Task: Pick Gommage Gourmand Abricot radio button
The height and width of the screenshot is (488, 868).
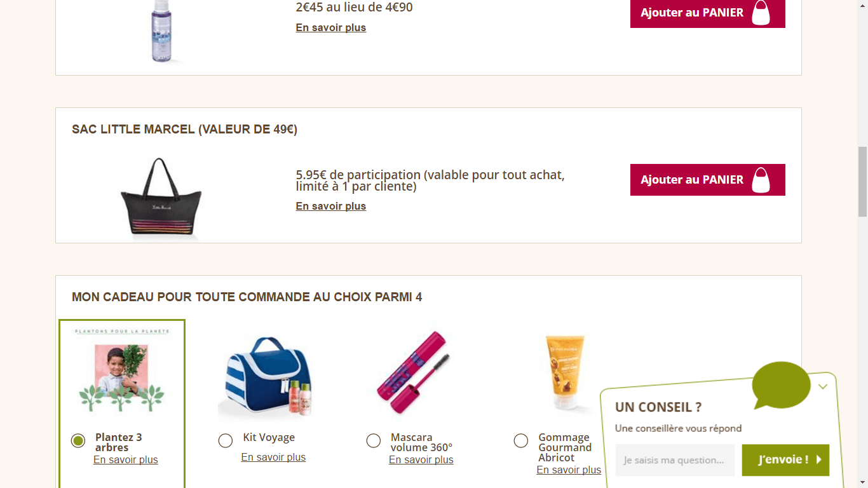Action: tap(521, 441)
